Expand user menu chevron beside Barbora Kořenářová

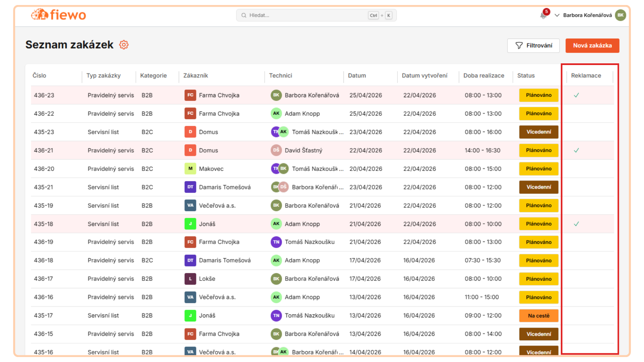(557, 15)
